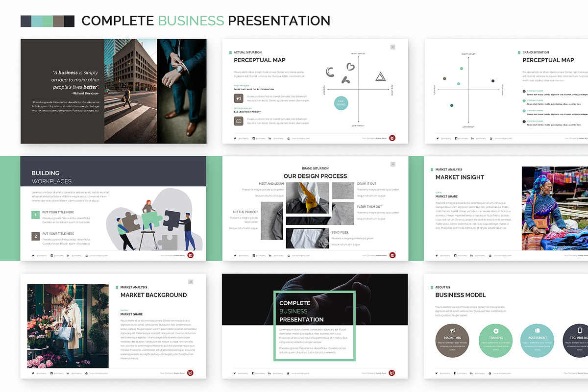Click the Meet and Learn label
Viewport: 588px width, 392px height.
[x=271, y=184]
